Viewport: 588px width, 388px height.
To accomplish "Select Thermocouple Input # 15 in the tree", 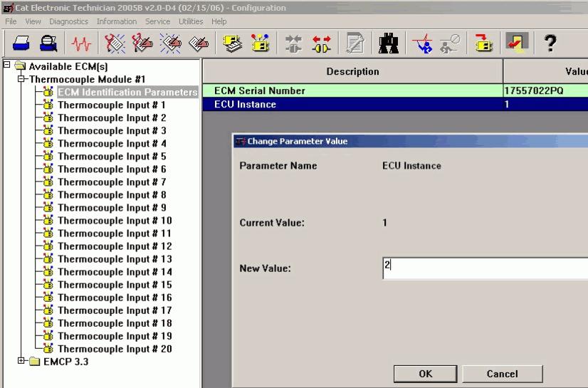I will (115, 285).
